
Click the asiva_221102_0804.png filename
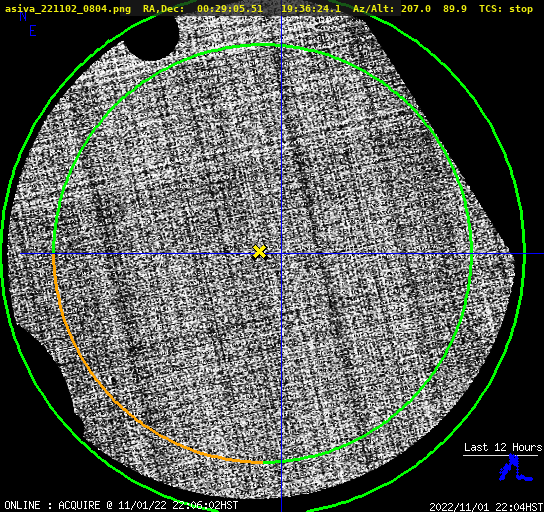[68, 9]
